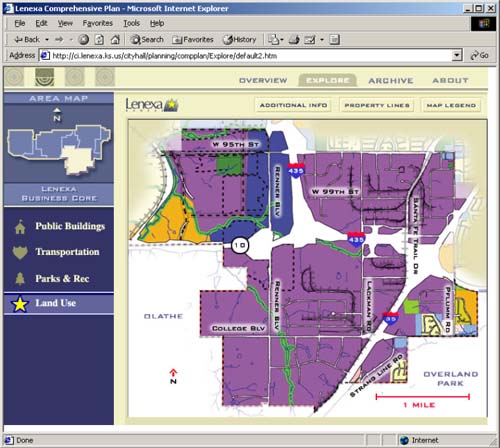Click the Highway 10 circle marker
The width and height of the screenshot is (500, 448).
coord(240,246)
